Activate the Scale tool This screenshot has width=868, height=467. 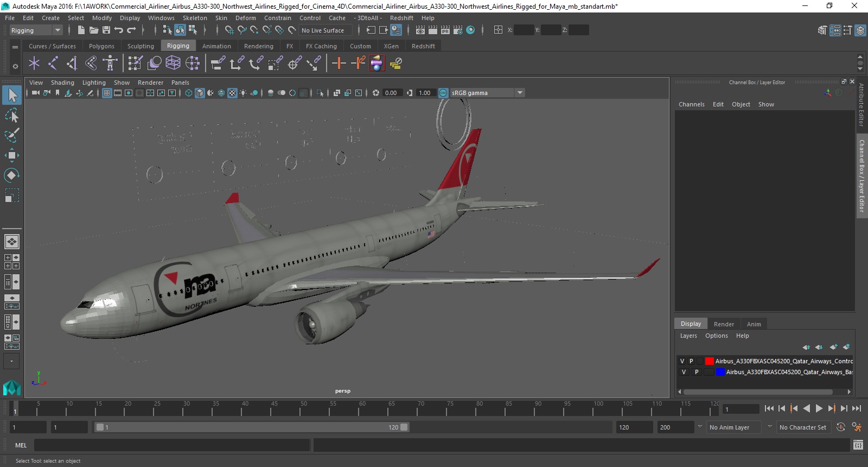click(12, 195)
